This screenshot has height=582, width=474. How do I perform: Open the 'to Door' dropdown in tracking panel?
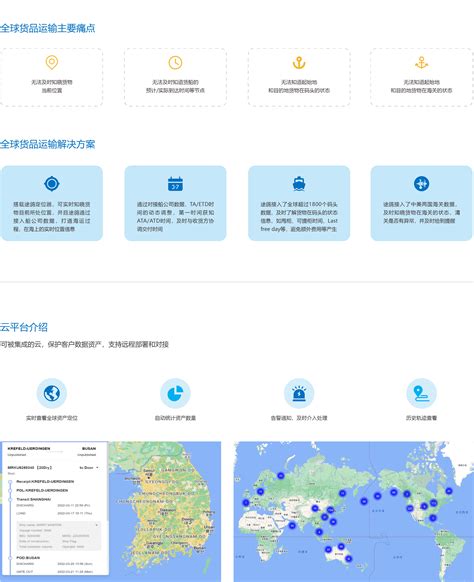point(89,468)
